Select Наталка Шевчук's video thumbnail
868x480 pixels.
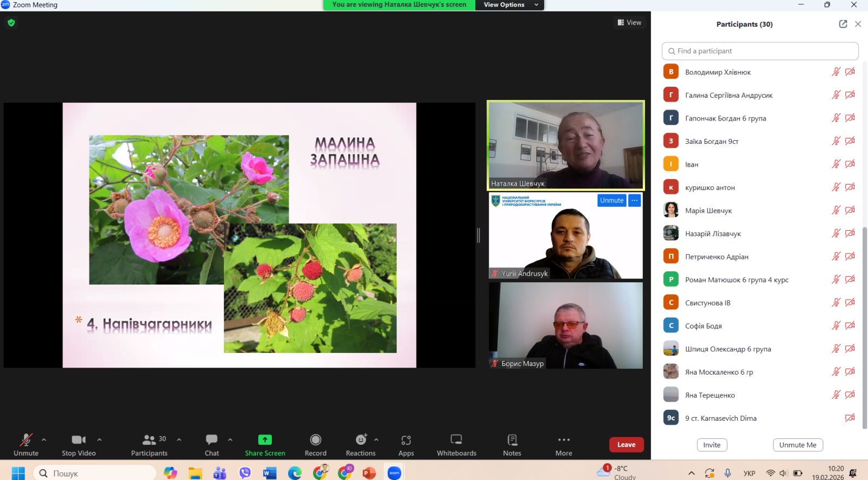566,146
